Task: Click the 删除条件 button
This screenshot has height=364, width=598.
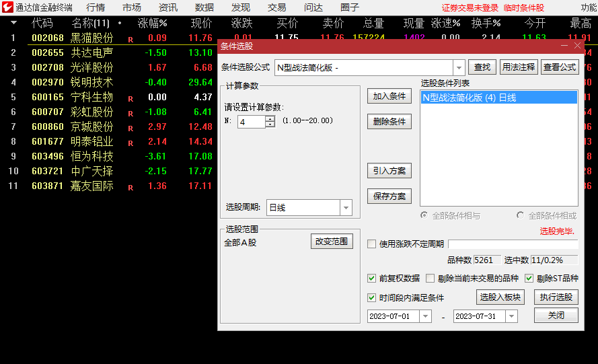Action: (x=389, y=122)
